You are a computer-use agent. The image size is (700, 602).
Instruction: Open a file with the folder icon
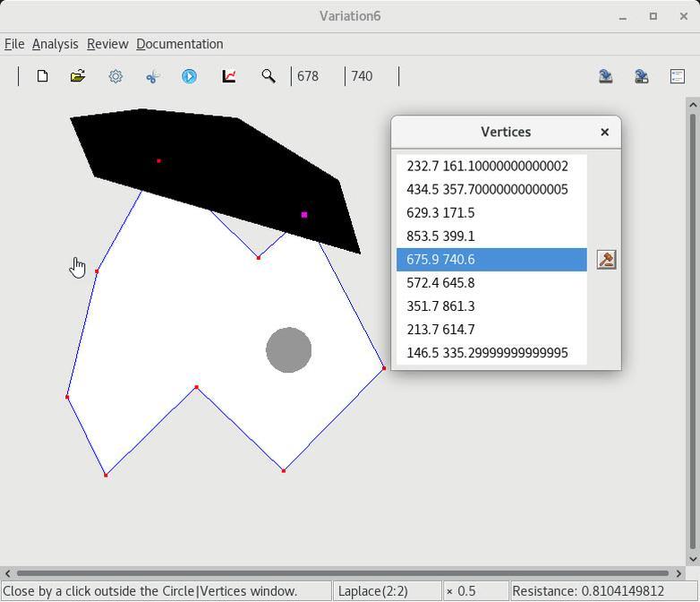(78, 76)
